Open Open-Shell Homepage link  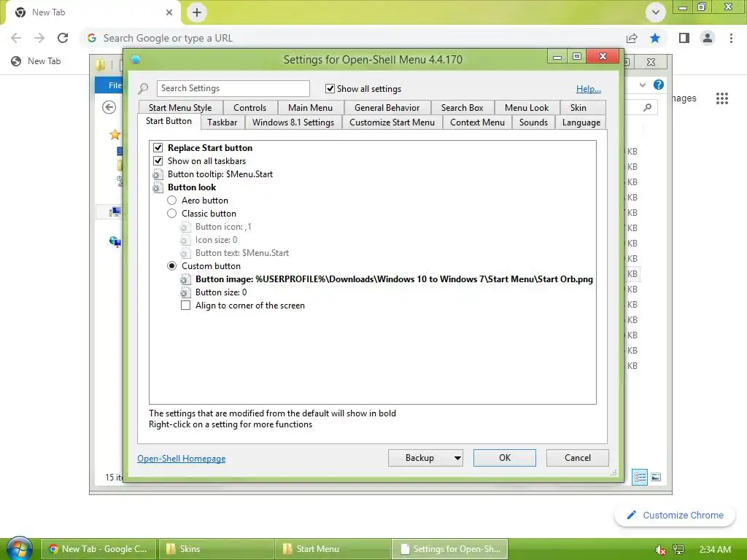coord(181,459)
